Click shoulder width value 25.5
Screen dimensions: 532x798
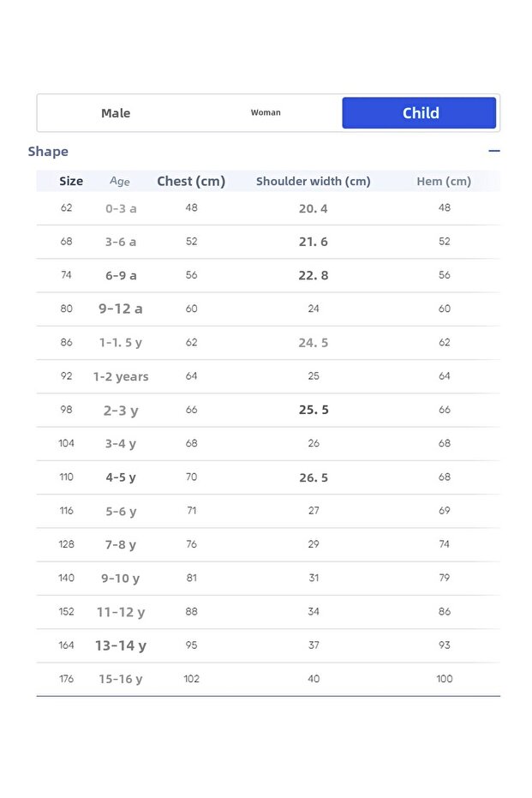(314, 410)
